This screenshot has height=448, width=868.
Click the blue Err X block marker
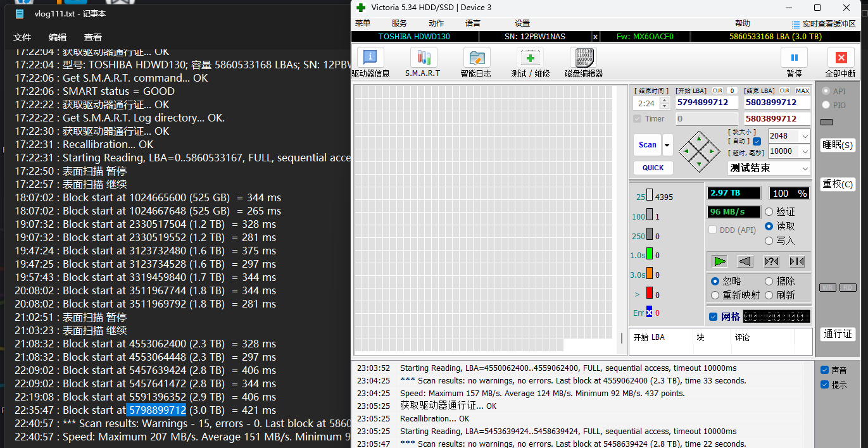click(x=649, y=312)
